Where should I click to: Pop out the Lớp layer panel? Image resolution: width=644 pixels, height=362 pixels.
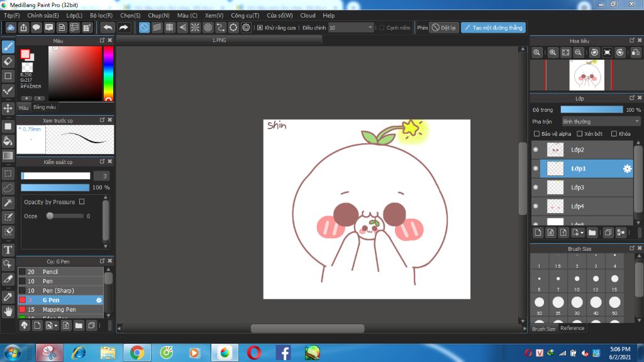[631, 97]
